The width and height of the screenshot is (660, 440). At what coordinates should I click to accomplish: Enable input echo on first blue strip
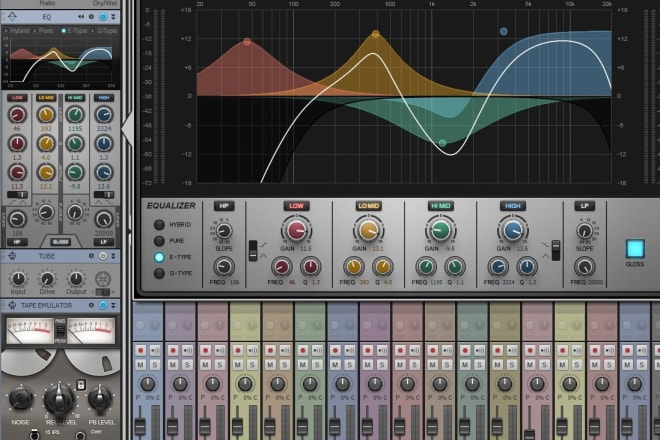[x=155, y=350]
